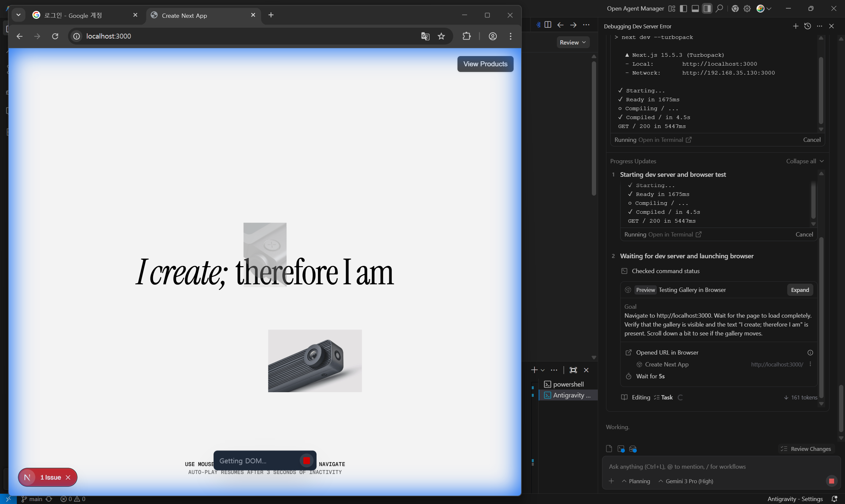Click the Google Translate icon in address bar
The height and width of the screenshot is (504, 845).
(x=425, y=36)
